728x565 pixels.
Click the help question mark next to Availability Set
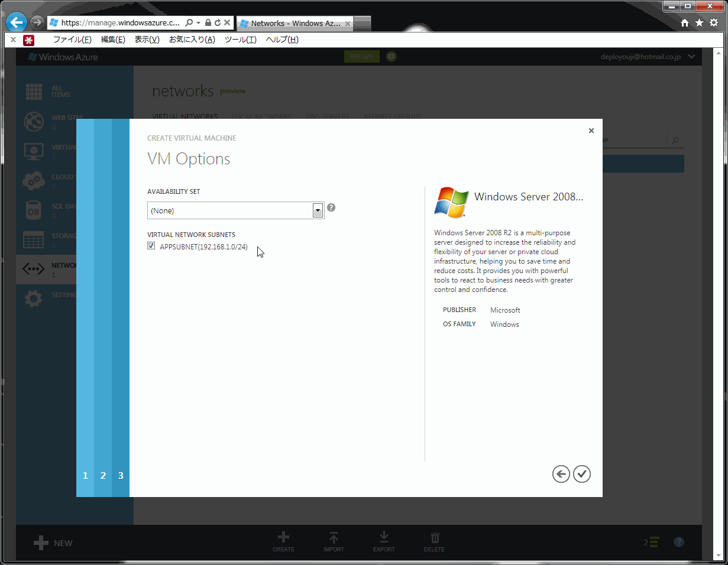(x=331, y=207)
